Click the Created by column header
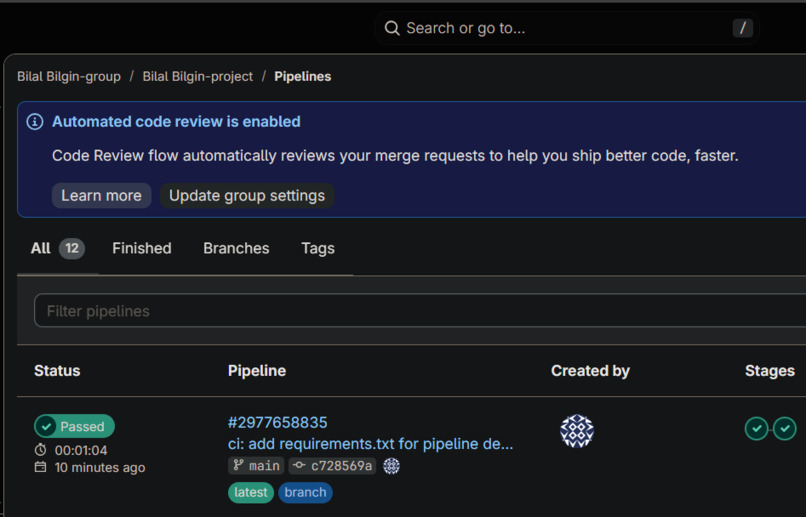This screenshot has height=517, width=806. tap(590, 371)
